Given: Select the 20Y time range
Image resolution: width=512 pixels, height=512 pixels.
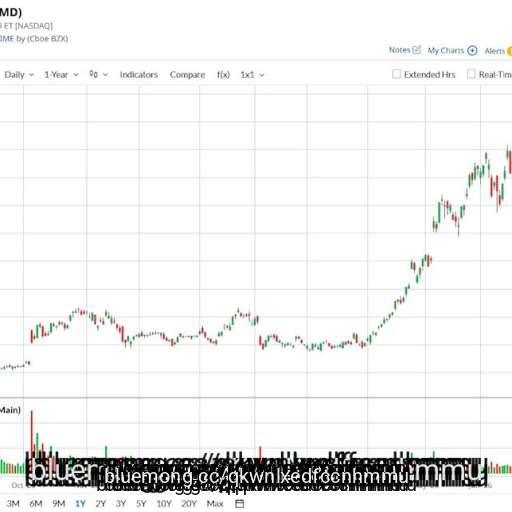Looking at the screenshot, I should [189, 503].
